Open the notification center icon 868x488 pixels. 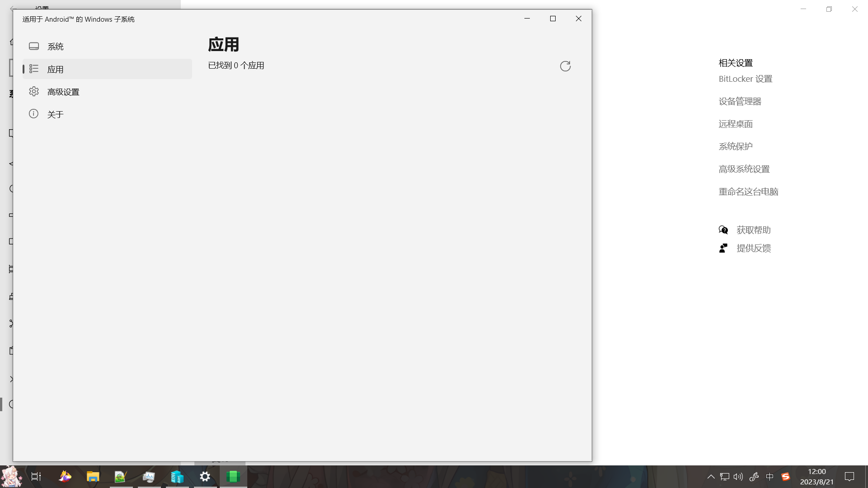[849, 477]
